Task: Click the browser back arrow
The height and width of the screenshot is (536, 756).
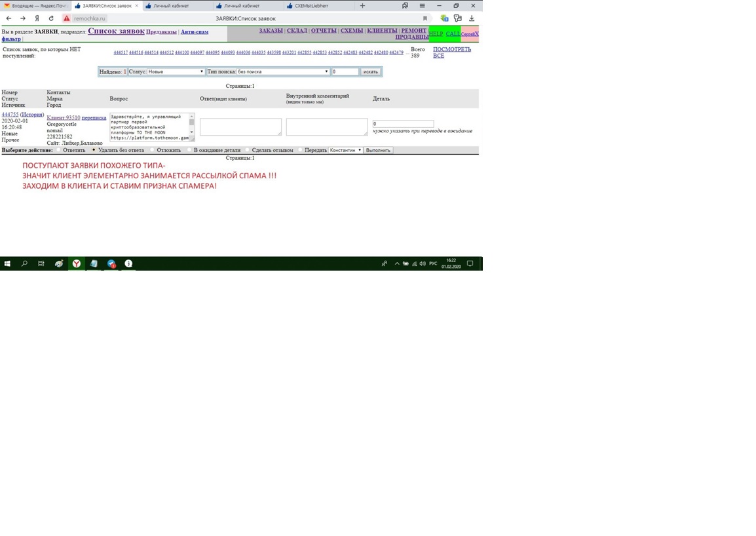Action: click(9, 18)
